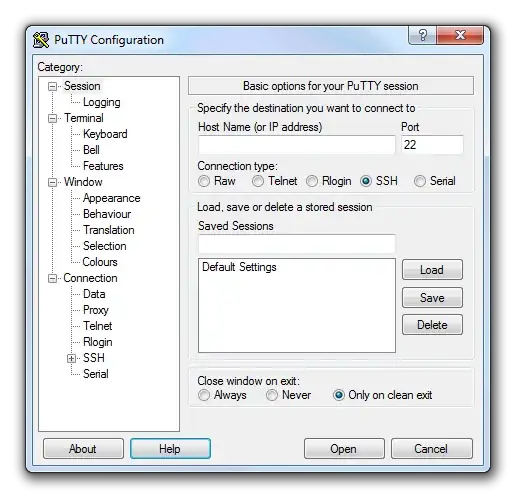Open the Telnet category in tree
Screen dimensions: 516x498
pyautogui.click(x=98, y=326)
